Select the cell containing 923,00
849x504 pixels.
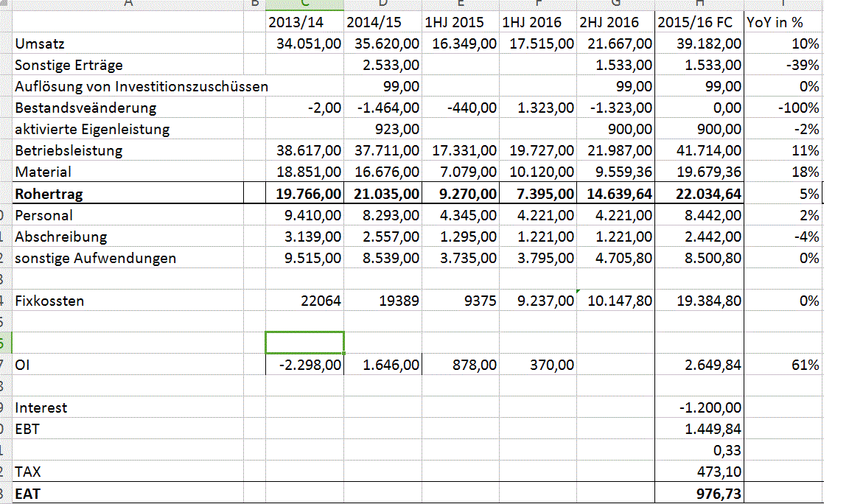tap(382, 129)
